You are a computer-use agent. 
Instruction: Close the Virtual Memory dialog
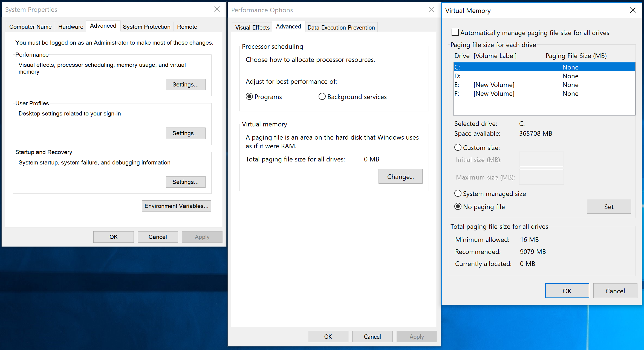click(x=633, y=10)
